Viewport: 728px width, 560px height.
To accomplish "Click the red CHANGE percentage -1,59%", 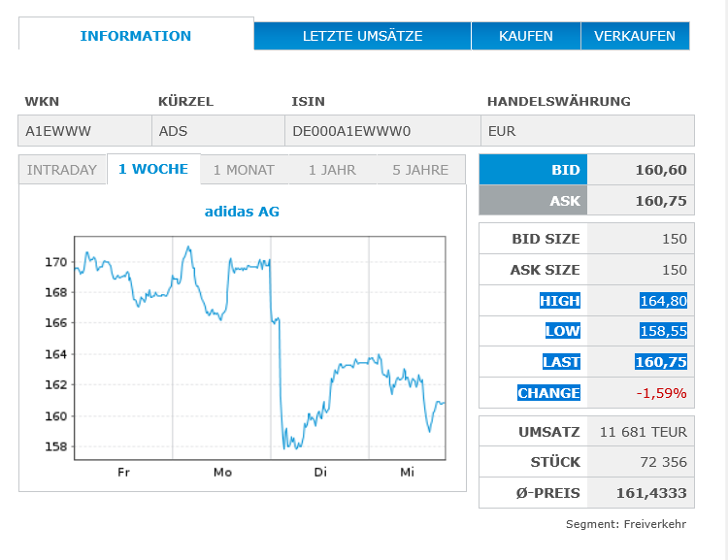I will pos(661,393).
